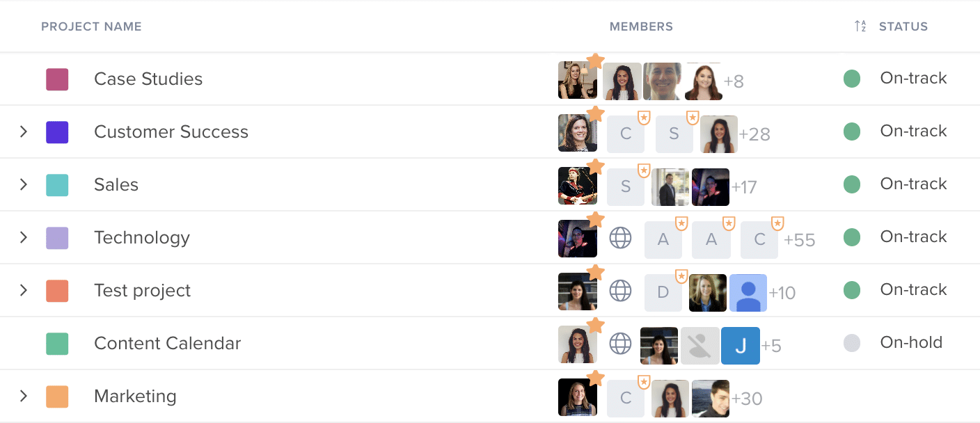This screenshot has width=980, height=423.
Task: Expand the Customer Success project
Action: pos(24,131)
